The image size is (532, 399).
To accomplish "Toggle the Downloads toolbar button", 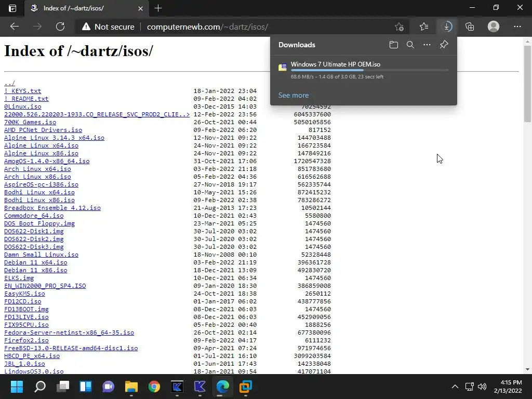I will [447, 26].
